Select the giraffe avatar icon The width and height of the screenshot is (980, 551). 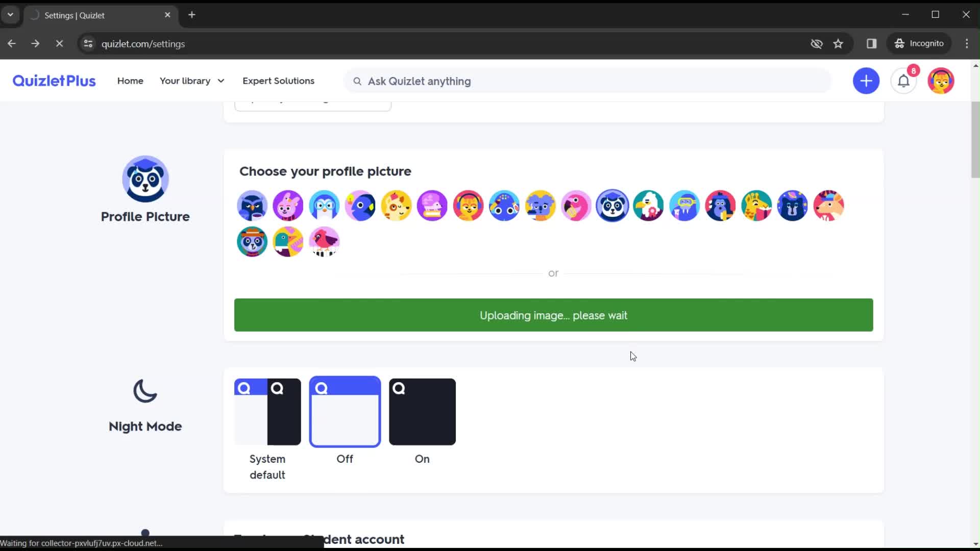(x=756, y=206)
